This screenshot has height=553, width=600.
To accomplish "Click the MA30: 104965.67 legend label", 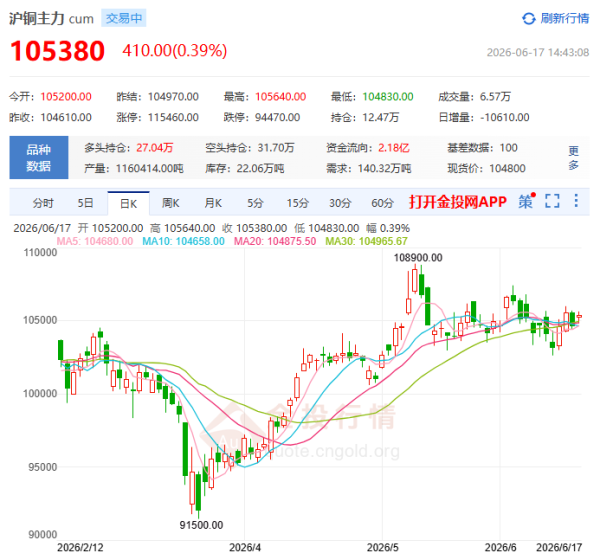I will pos(366,241).
